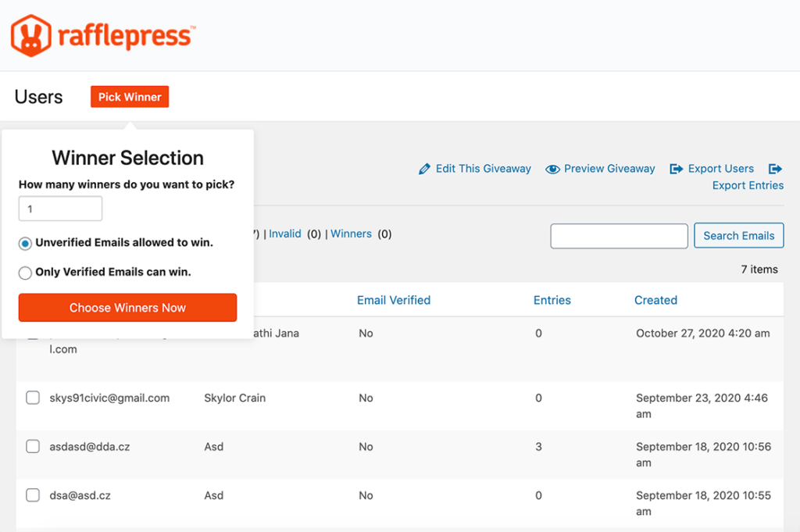Image resolution: width=800 pixels, height=532 pixels.
Task: Switch to the Winners filter view
Action: click(351, 233)
